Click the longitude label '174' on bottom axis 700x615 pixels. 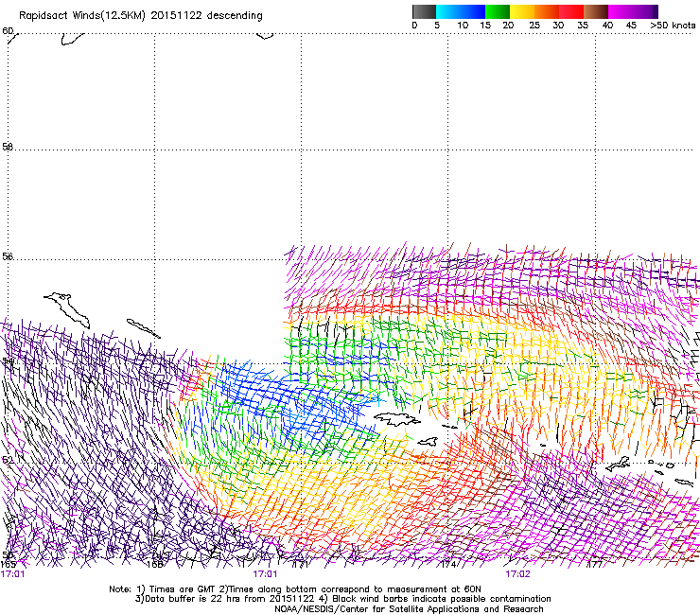point(448,564)
